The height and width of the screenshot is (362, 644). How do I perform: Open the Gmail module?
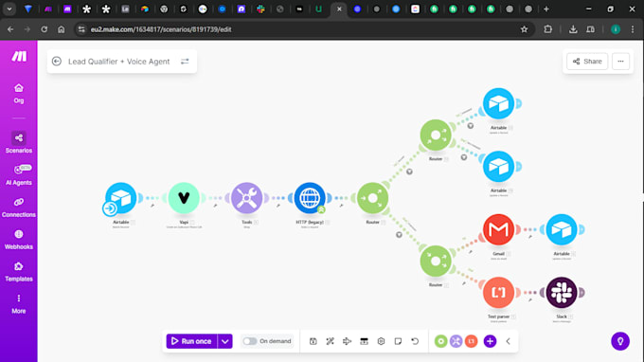click(498, 229)
